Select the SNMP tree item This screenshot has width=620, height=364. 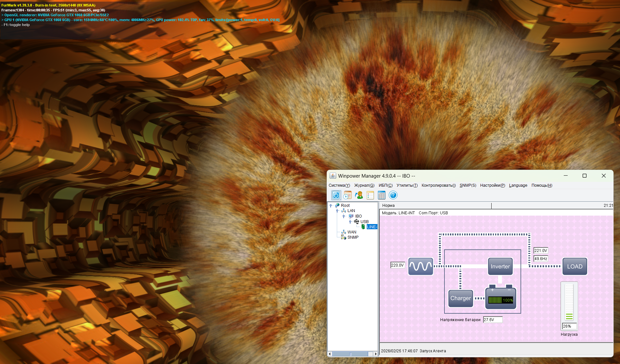pos(353,237)
